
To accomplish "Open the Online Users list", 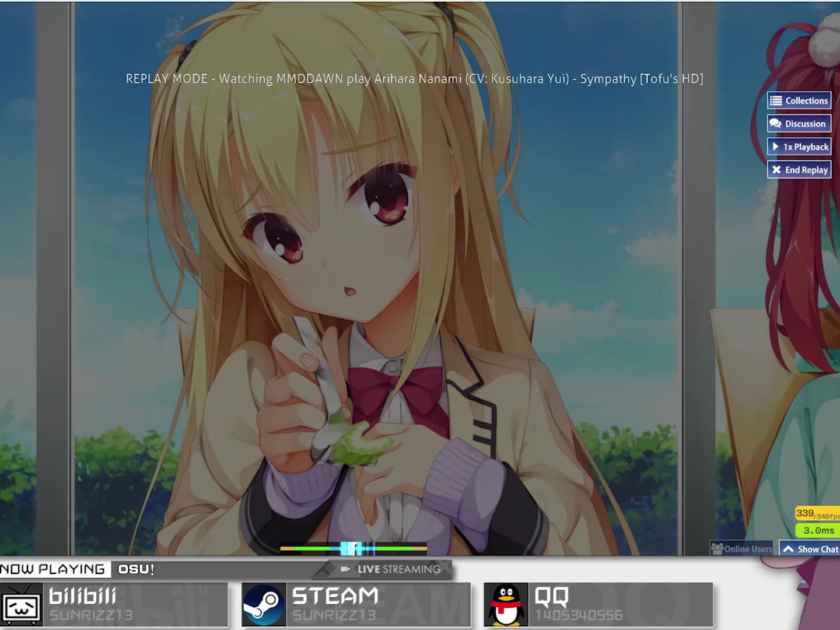I will (741, 549).
